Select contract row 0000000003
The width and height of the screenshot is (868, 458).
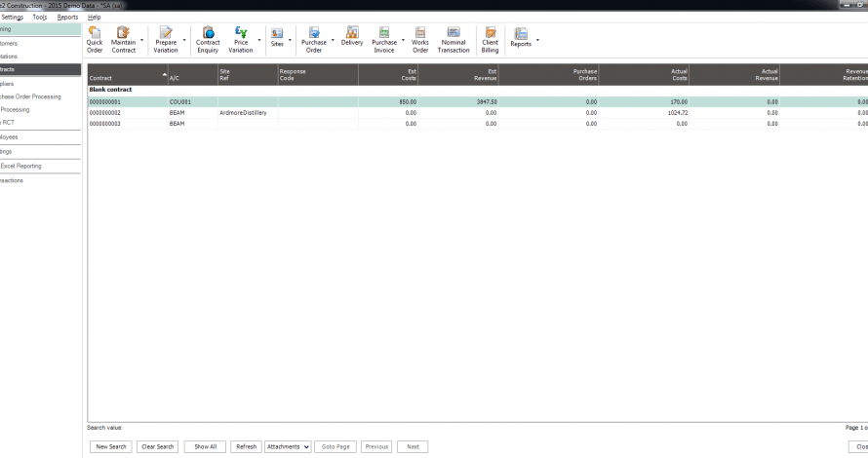pyautogui.click(x=478, y=124)
